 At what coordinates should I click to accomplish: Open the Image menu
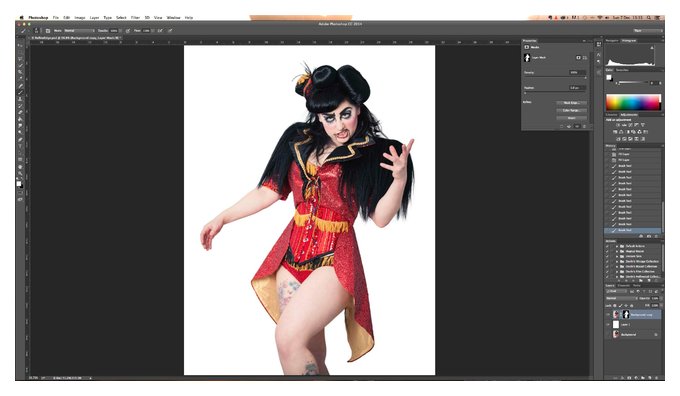coord(80,18)
